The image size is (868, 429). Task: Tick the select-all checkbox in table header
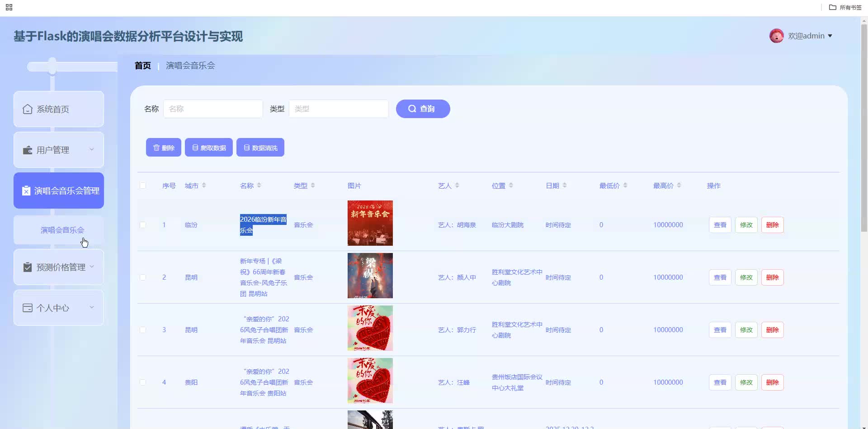point(143,186)
